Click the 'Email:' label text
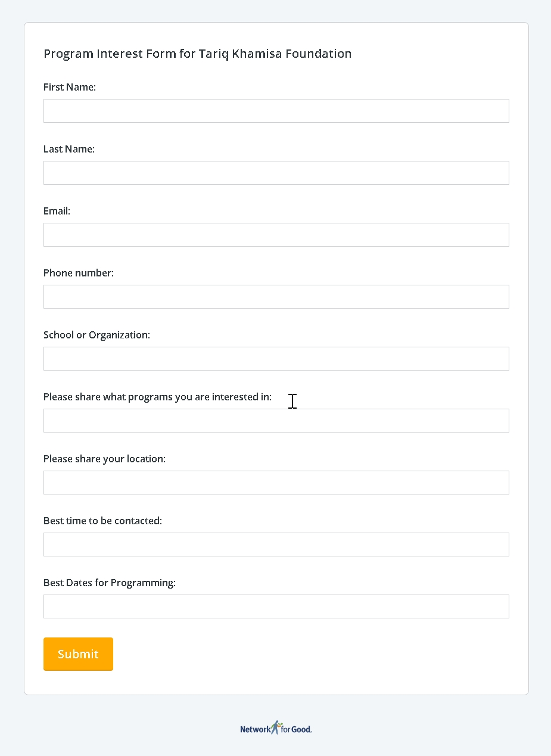 (57, 211)
